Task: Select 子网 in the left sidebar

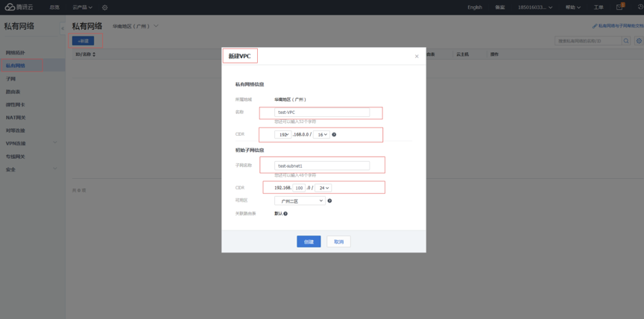Action: (x=11, y=78)
